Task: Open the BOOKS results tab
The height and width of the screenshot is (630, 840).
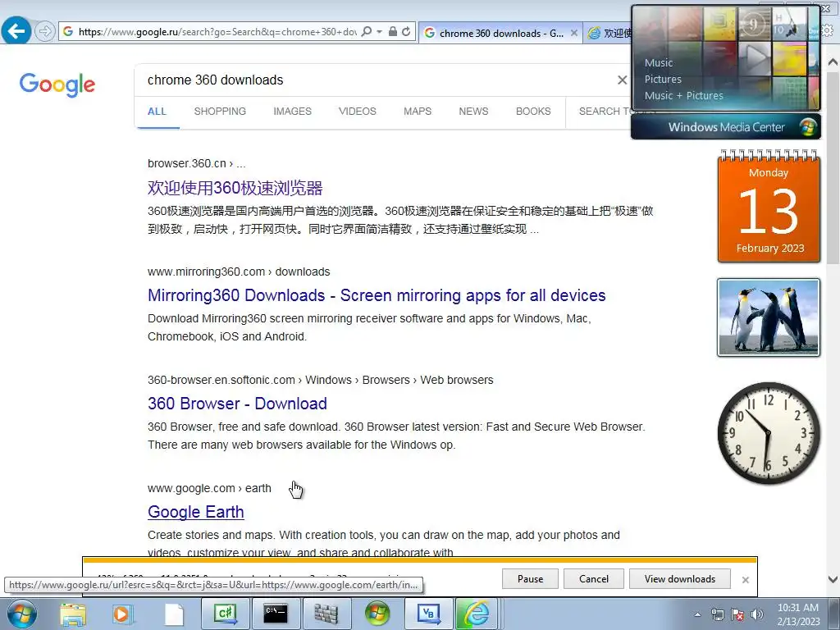Action: [533, 112]
